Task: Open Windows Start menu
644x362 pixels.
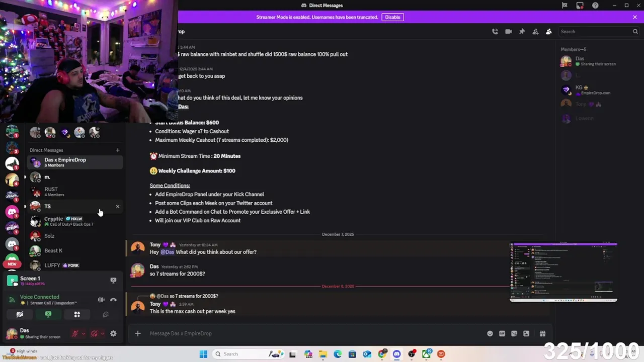Action: pos(203,354)
